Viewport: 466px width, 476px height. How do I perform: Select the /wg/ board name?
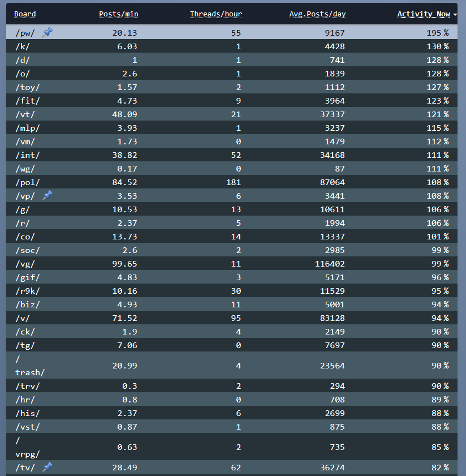pyautogui.click(x=25, y=169)
